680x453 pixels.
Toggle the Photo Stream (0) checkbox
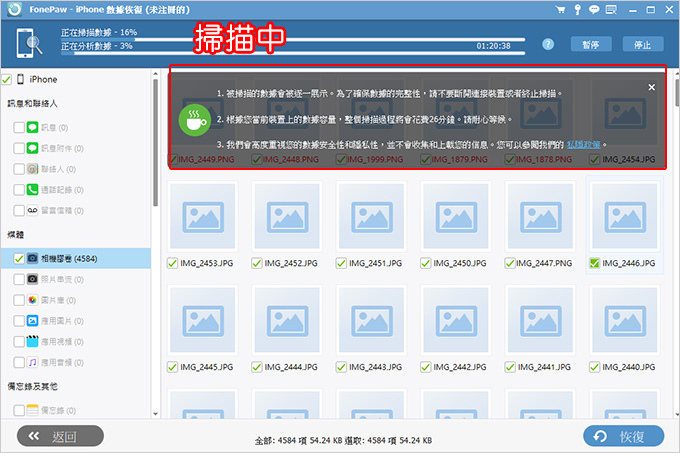point(19,279)
